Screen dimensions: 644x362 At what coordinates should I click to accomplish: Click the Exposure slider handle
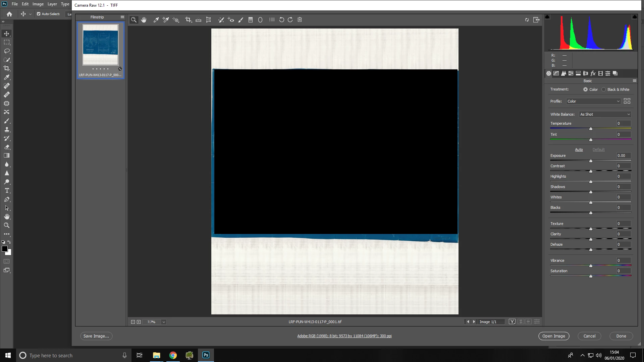tap(591, 161)
